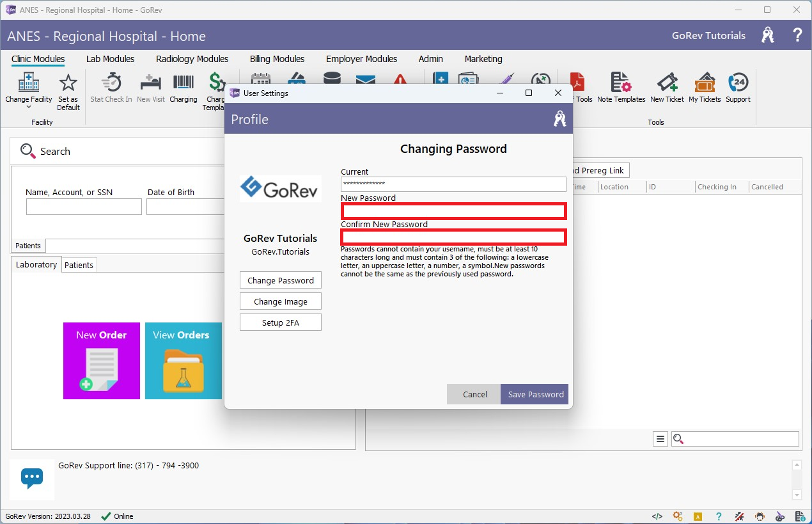Click the Setup 2FA button
This screenshot has height=524, width=812.
(x=281, y=322)
